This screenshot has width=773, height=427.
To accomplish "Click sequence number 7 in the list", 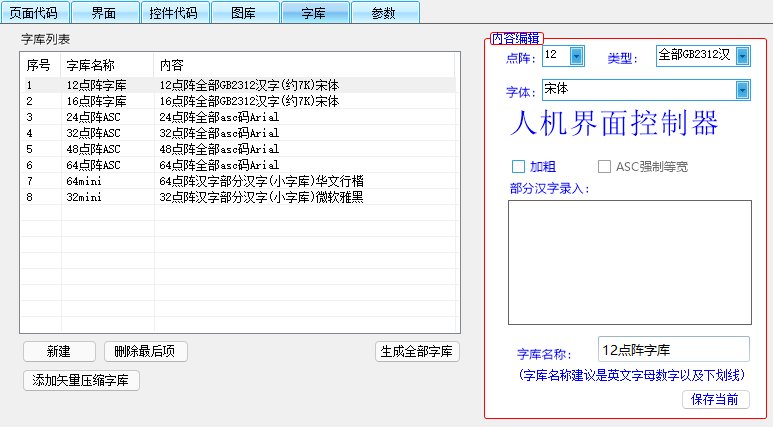I will (30, 181).
